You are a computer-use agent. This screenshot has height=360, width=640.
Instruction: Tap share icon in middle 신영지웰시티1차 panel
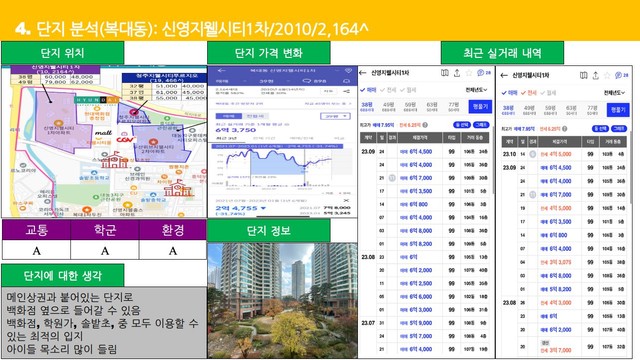tap(457, 73)
